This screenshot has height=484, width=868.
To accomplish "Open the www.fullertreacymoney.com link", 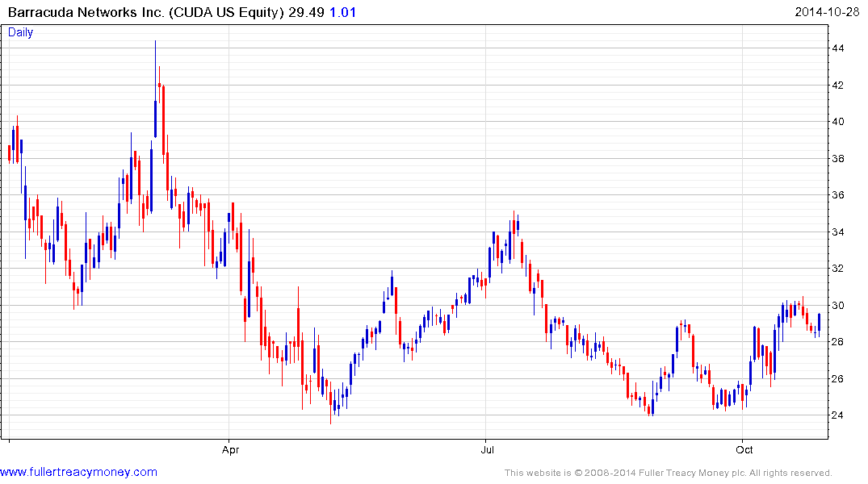I will (78, 472).
